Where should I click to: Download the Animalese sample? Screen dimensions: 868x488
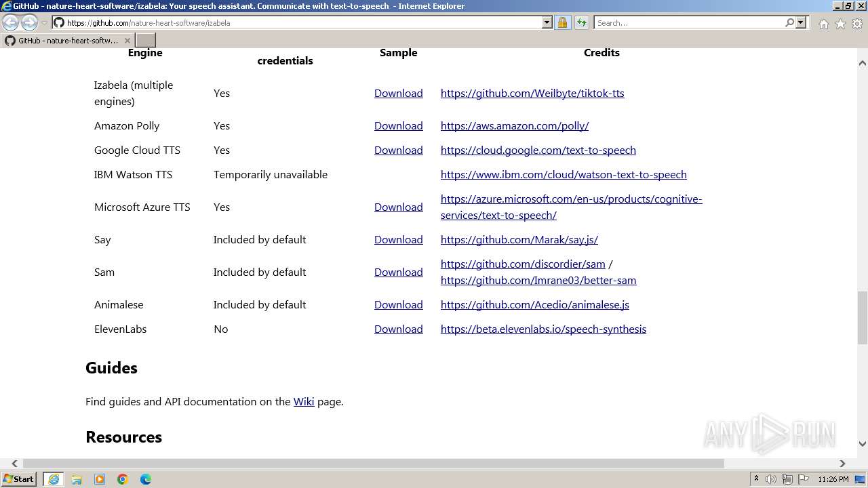click(x=399, y=304)
